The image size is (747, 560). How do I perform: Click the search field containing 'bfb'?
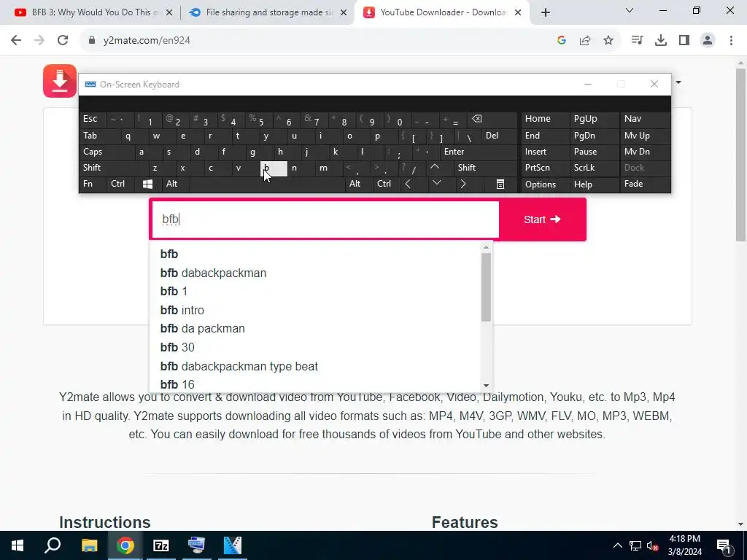coord(325,219)
